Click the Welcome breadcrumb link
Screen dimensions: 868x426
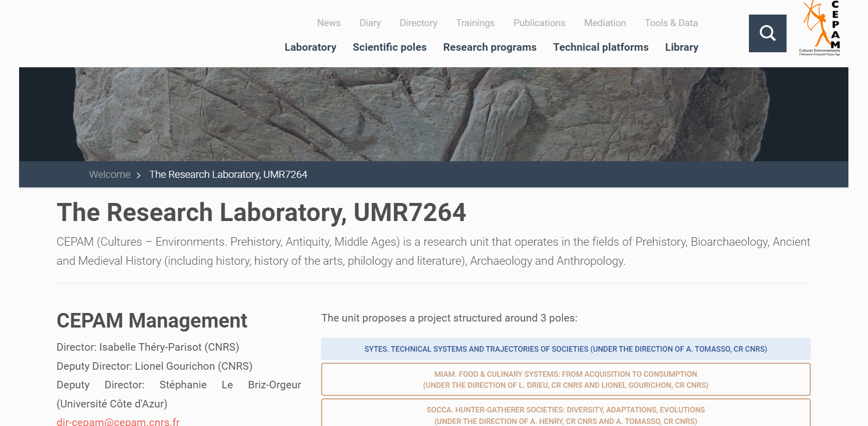[110, 174]
